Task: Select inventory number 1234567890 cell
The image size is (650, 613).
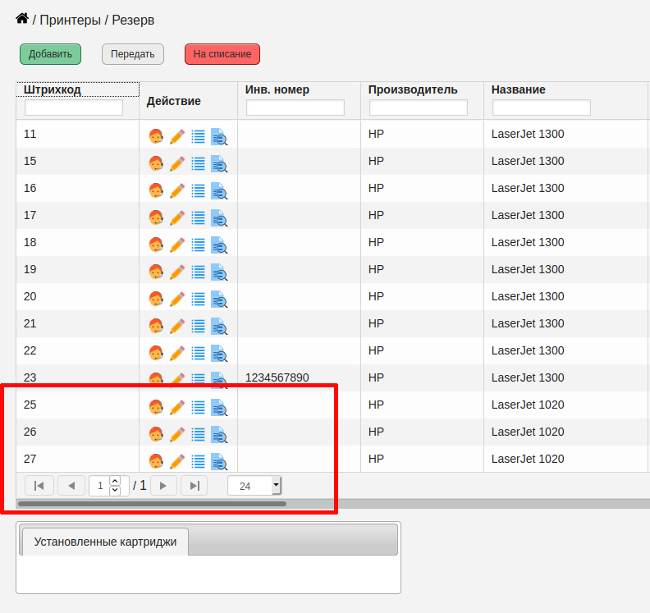Action: (277, 378)
